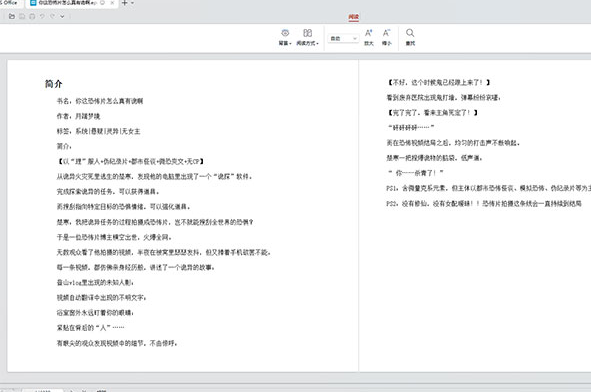Click the line starting PS2

484,204
